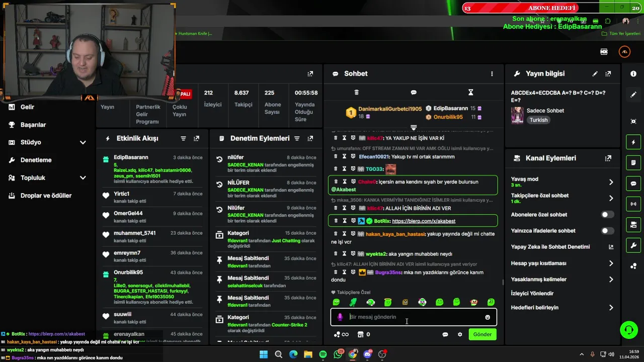Image resolution: width=644 pixels, height=362 pixels.
Task: Open Hesap yaşı kısıtlaması chevron
Action: click(611, 263)
